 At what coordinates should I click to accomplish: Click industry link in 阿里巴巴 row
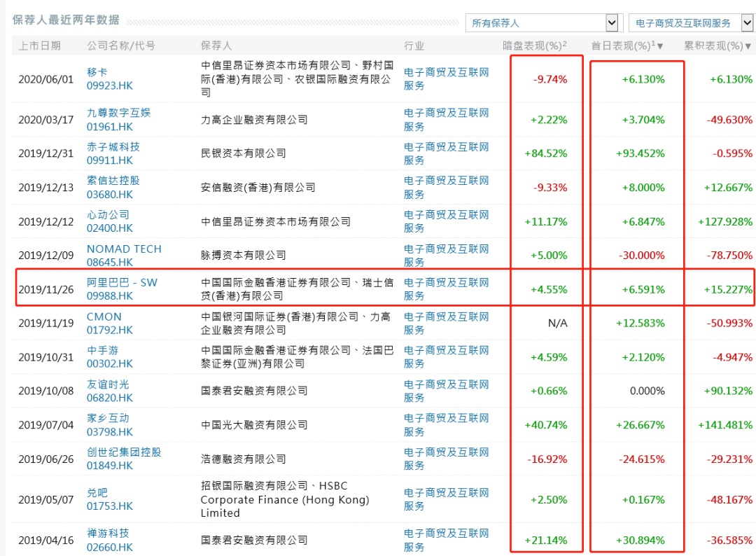point(447,289)
